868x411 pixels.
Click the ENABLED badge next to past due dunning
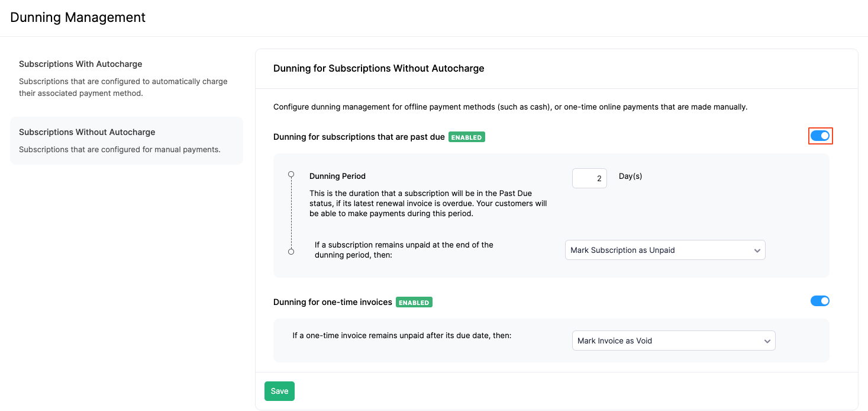pyautogui.click(x=467, y=137)
